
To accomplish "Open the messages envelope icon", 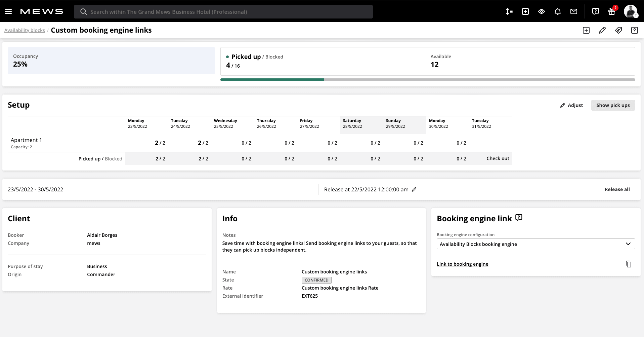I will pyautogui.click(x=574, y=11).
